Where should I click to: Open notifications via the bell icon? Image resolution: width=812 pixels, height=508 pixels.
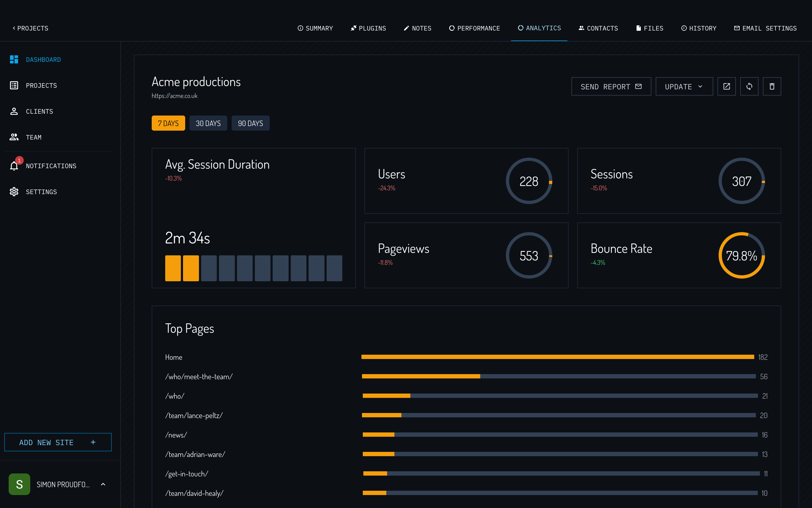point(14,166)
